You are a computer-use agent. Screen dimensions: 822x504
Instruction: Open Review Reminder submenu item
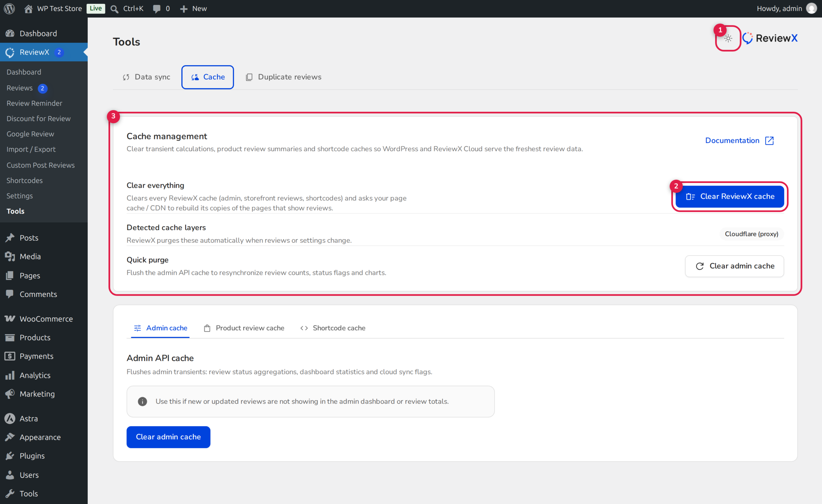pyautogui.click(x=34, y=103)
